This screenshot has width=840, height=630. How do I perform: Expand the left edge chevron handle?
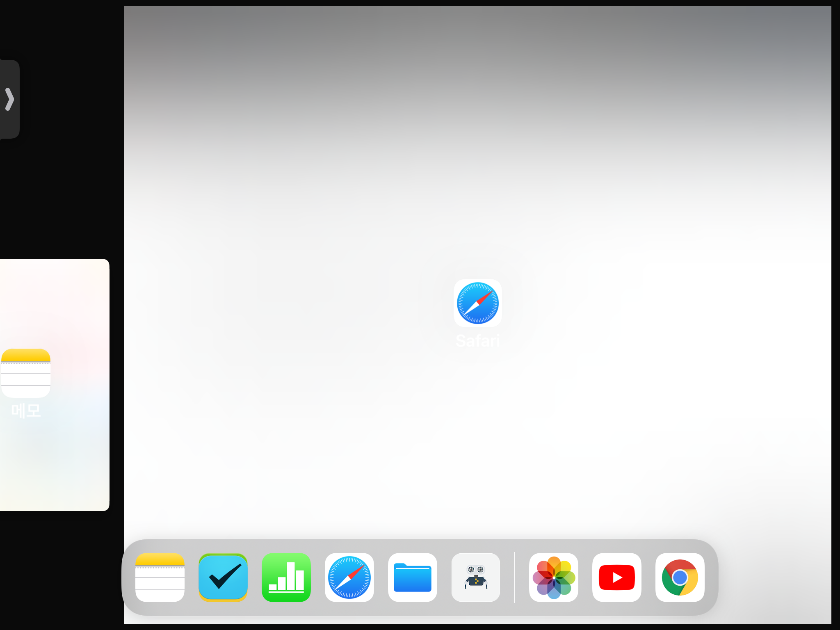tap(9, 99)
